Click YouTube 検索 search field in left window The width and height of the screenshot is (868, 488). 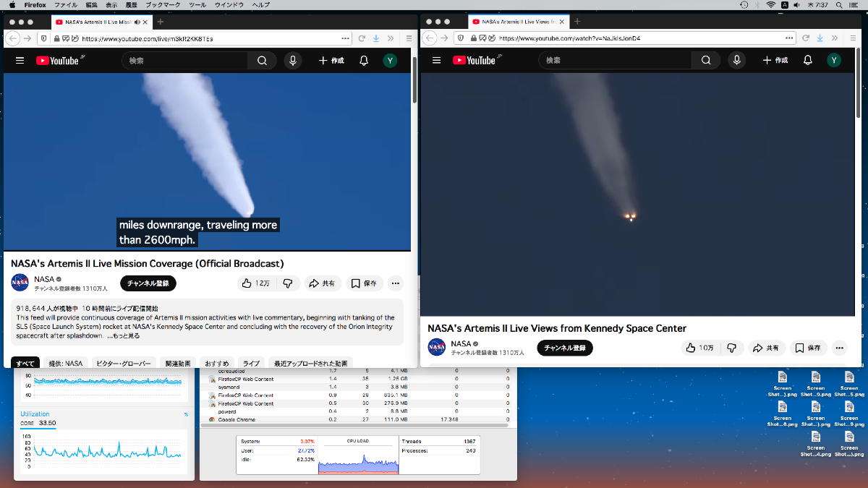click(x=184, y=61)
